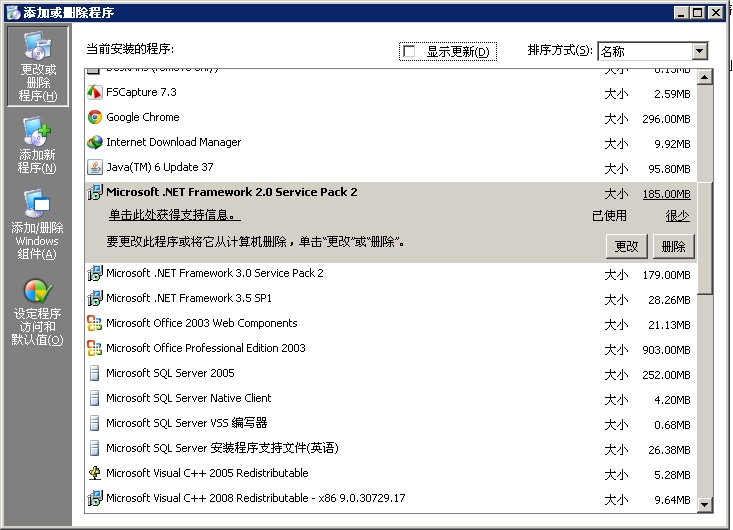
Task: Click the Java(TM) 6 Update 37 icon
Action: point(95,168)
